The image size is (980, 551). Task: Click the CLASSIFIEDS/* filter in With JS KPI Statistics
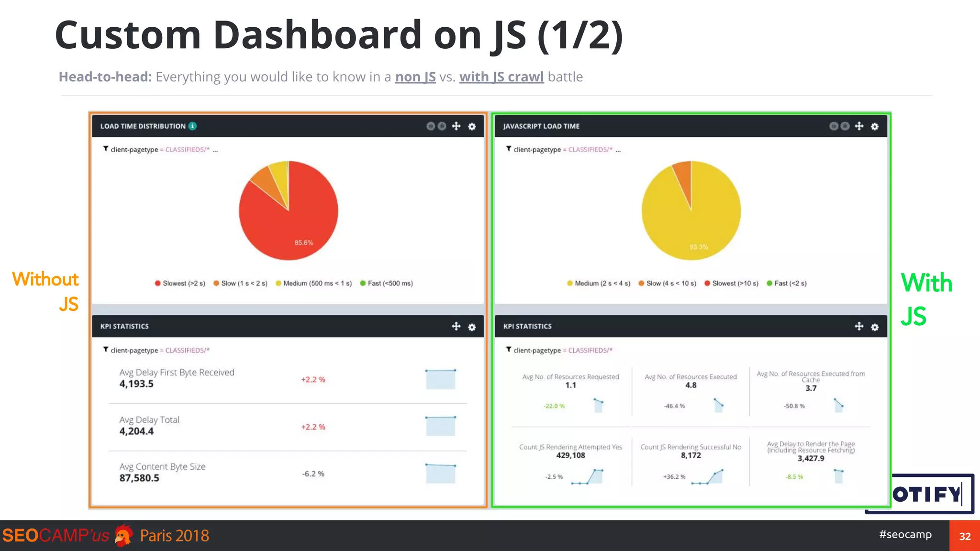click(x=590, y=350)
